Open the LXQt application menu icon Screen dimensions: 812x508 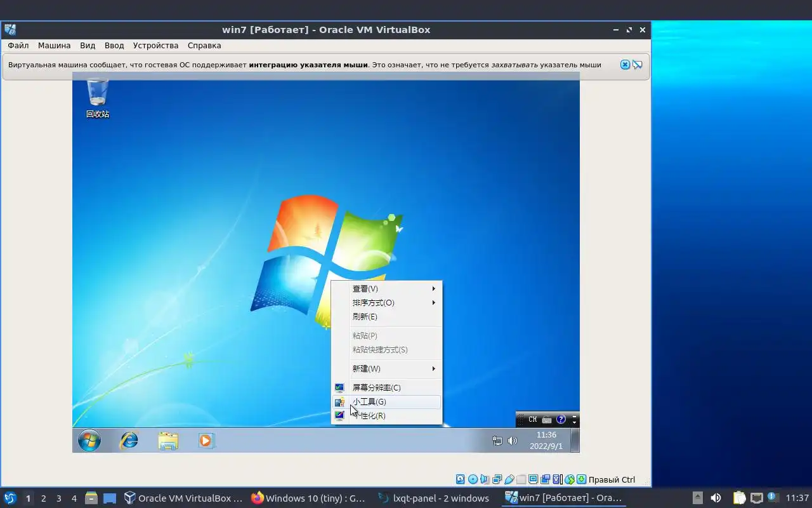(x=10, y=498)
